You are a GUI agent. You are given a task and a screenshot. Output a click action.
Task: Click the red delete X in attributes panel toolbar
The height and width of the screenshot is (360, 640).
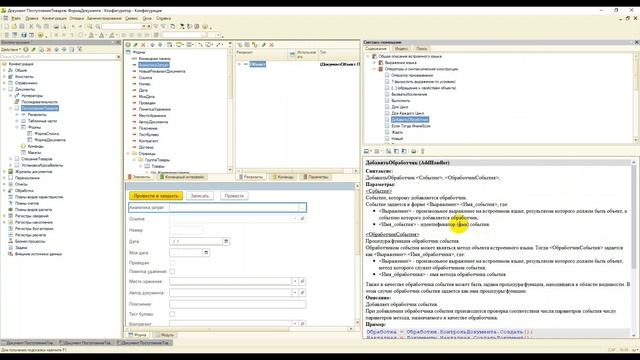pos(271,44)
